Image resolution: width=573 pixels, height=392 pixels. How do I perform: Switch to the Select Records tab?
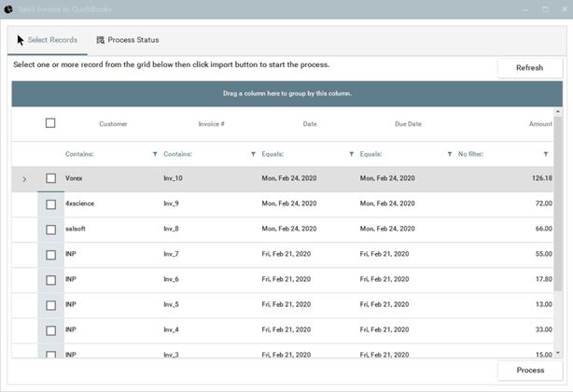point(47,40)
